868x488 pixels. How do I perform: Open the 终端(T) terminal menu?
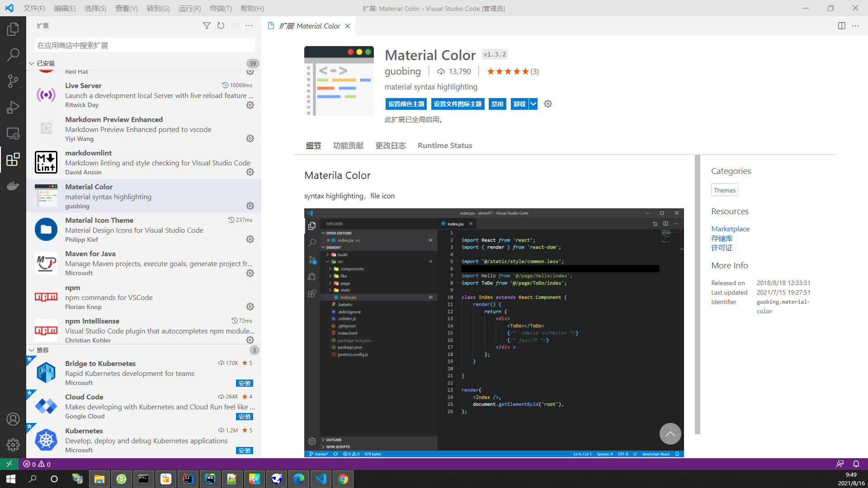coord(221,8)
